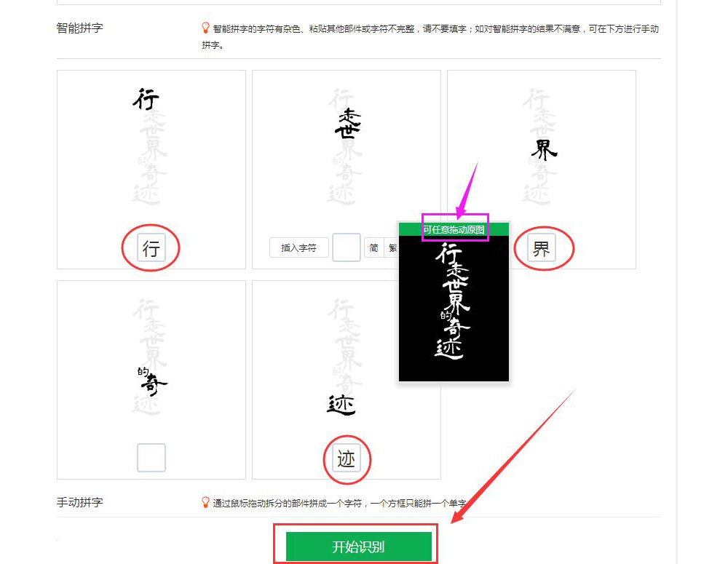Viewport: 728px width, 564px height.
Task: Click the lightbulb icon in 智能拼字 tip
Action: (206, 28)
